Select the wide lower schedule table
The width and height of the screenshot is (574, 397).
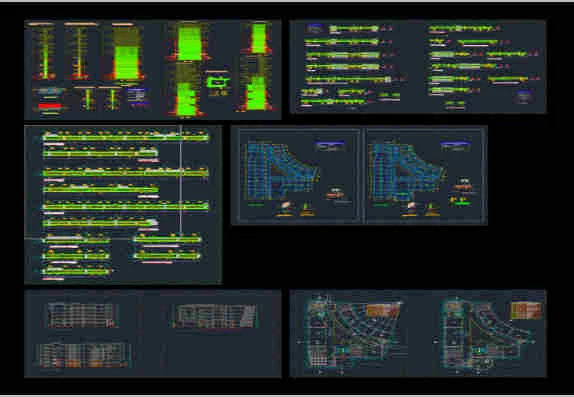click(84, 355)
